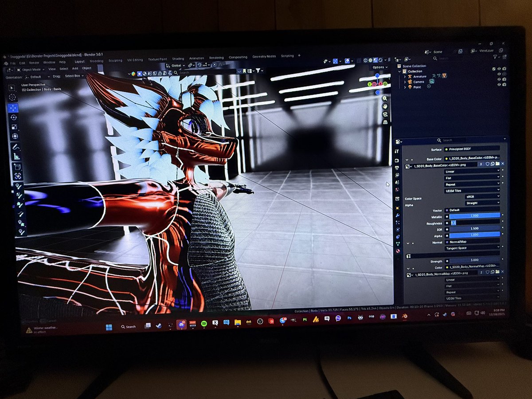This screenshot has height=399, width=532.
Task: Open the Render properties tab
Action: pyautogui.click(x=397, y=160)
